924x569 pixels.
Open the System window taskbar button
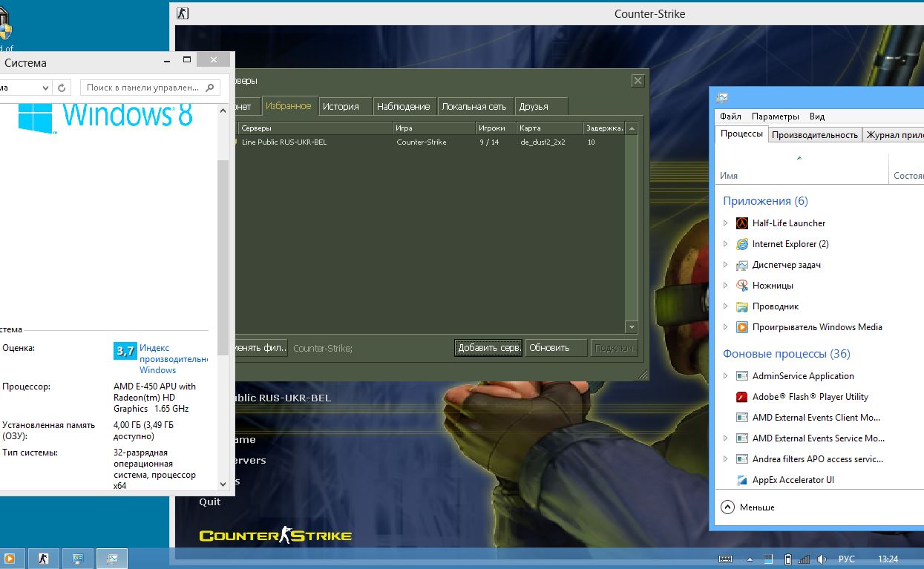coord(78,559)
